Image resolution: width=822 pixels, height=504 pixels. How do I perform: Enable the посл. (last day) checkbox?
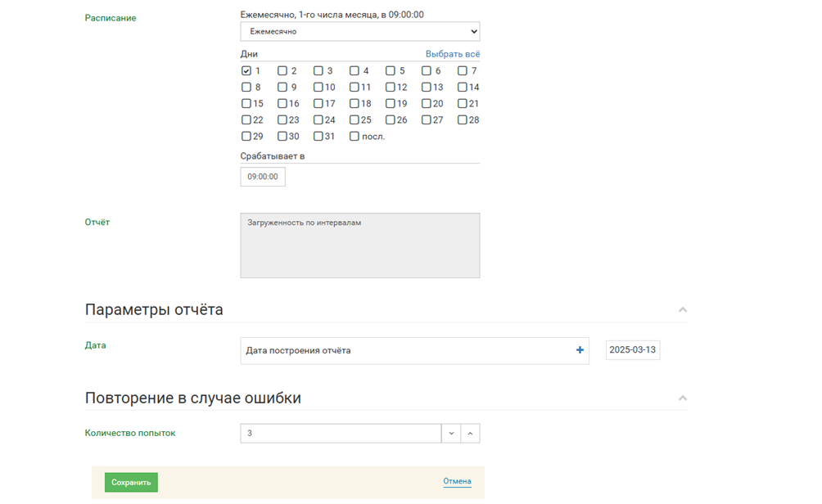(x=355, y=137)
